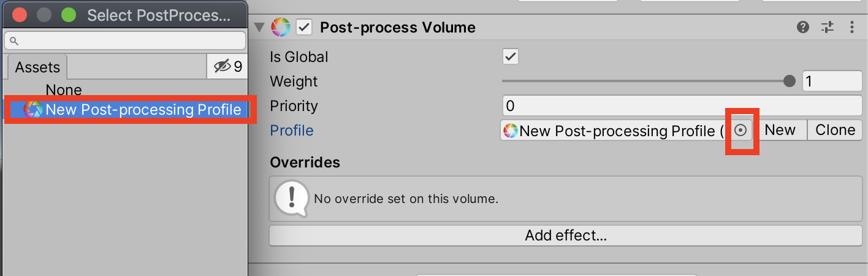Click the Priority input field
This screenshot has width=868, height=276.
click(682, 105)
